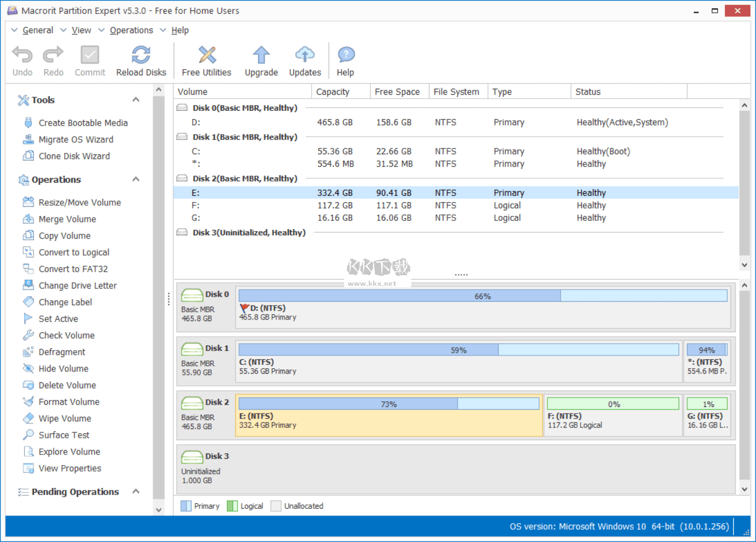Click the Redo toolbar icon
756x542 pixels.
(53, 55)
